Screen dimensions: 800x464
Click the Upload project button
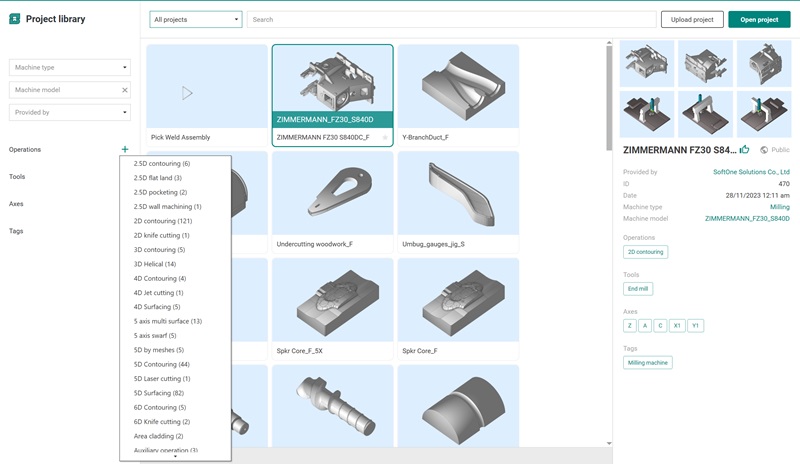pos(692,19)
